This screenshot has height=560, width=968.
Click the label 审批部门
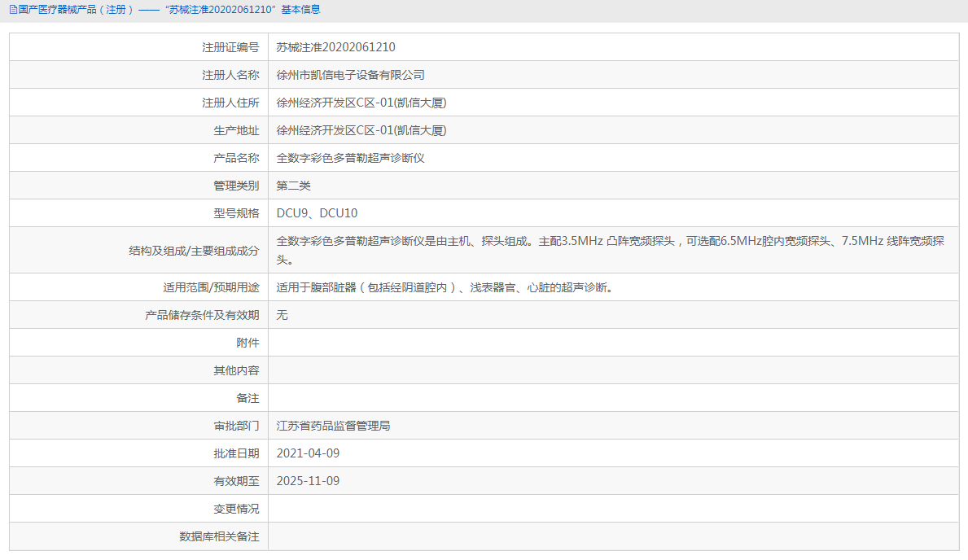click(236, 426)
